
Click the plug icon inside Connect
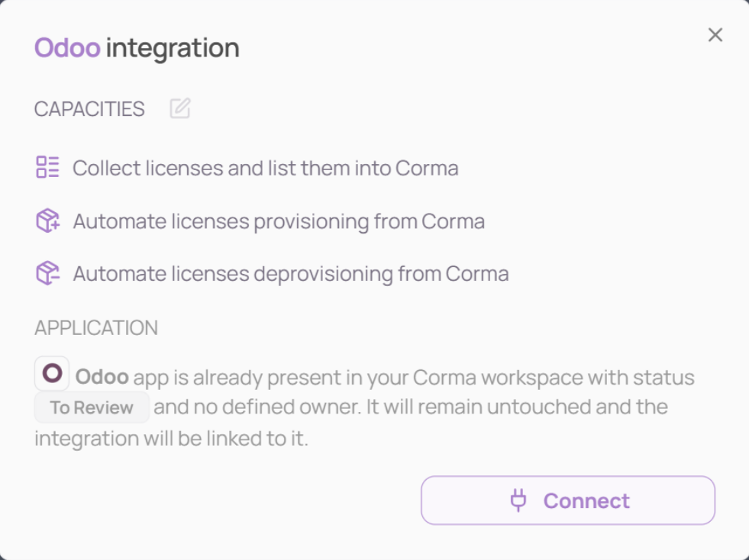pyautogui.click(x=518, y=500)
